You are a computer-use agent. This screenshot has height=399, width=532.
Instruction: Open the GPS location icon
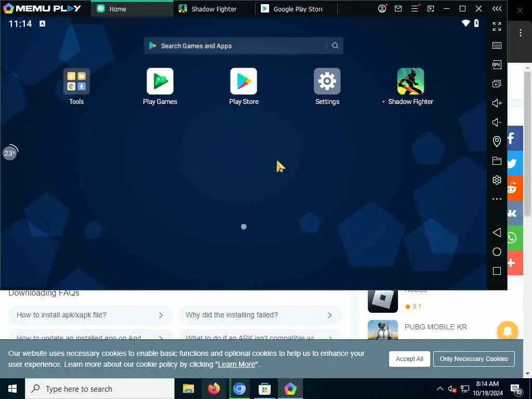pyautogui.click(x=497, y=141)
